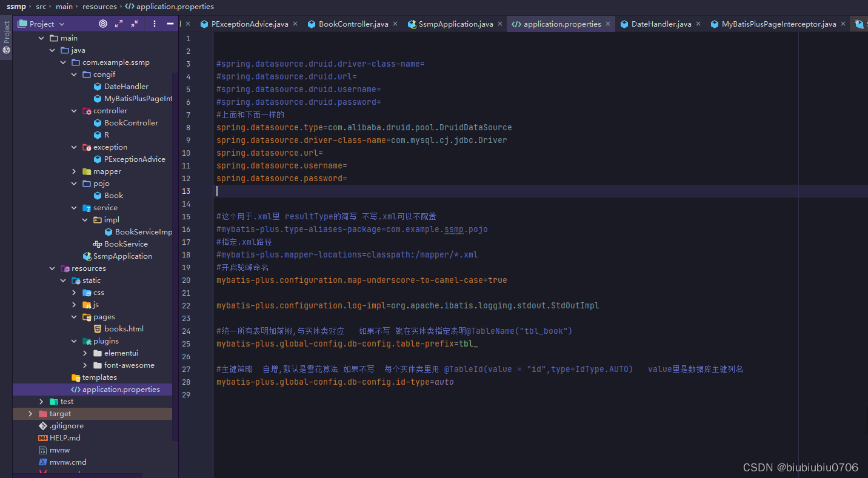Expand the target folder
Image resolution: width=868 pixels, height=478 pixels.
click(x=30, y=413)
